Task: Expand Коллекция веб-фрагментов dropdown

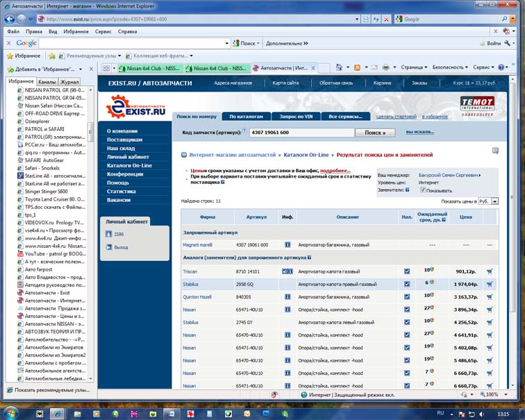Action: (x=191, y=56)
